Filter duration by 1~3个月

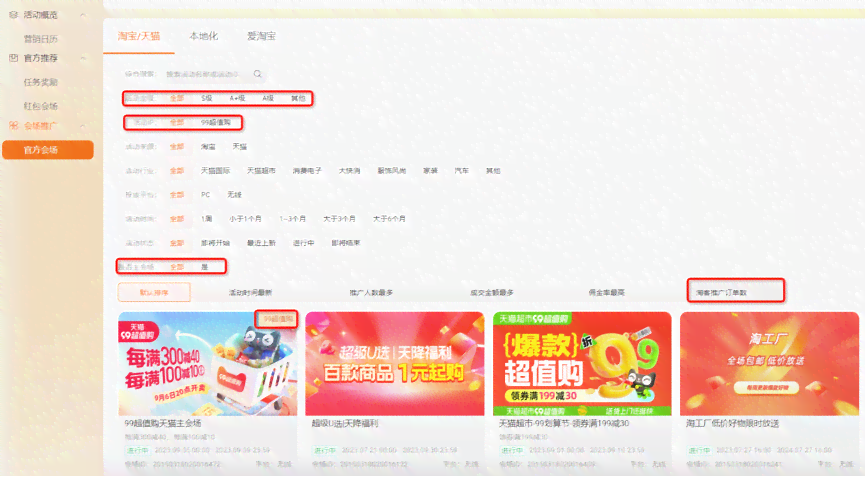[292, 219]
